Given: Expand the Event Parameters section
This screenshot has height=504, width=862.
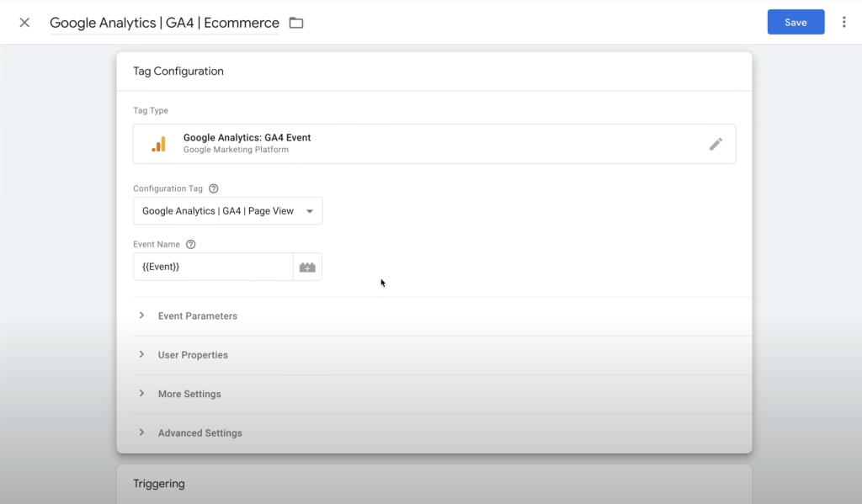Looking at the screenshot, I should [x=198, y=316].
